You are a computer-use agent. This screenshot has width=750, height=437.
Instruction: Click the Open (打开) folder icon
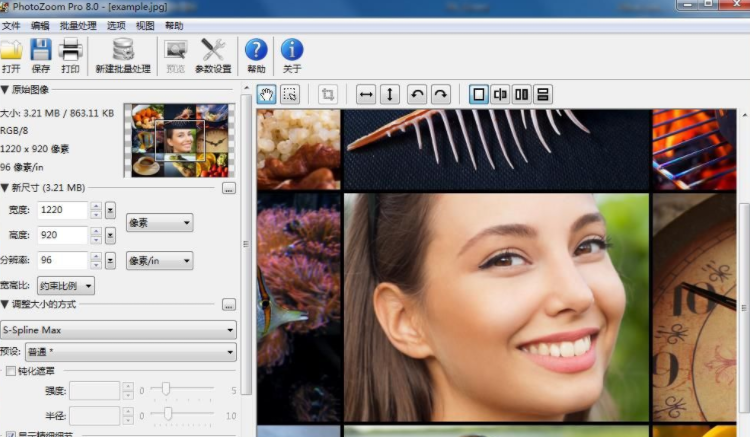[x=11, y=50]
